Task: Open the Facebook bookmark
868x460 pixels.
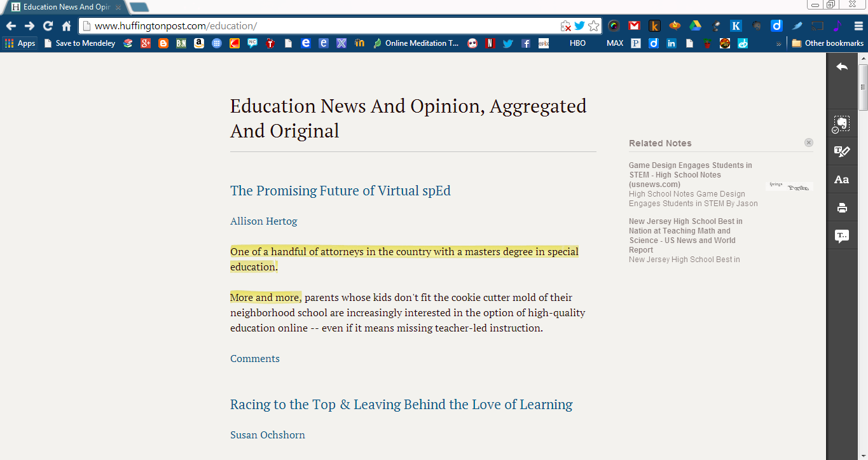Action: pyautogui.click(x=526, y=43)
